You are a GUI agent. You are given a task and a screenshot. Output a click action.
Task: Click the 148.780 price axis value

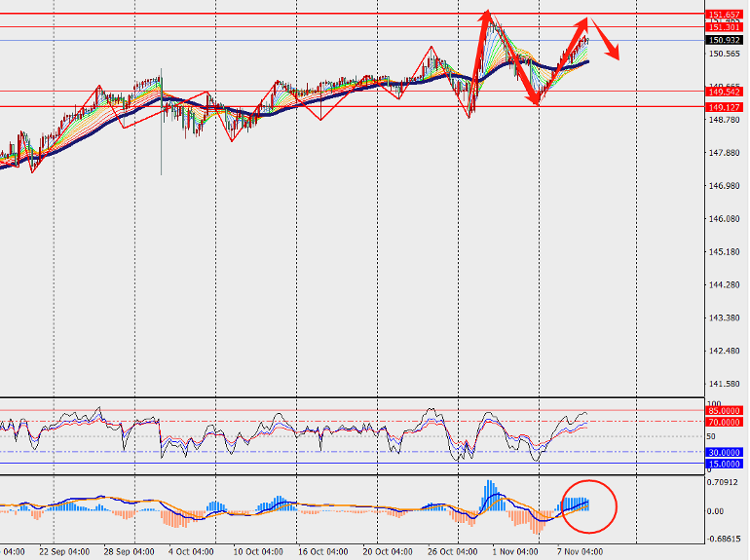pos(724,120)
